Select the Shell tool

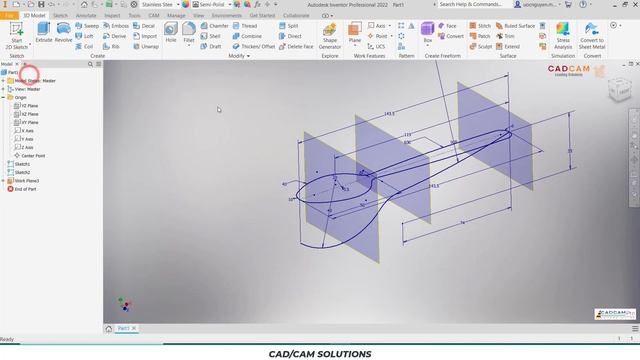tap(210, 36)
